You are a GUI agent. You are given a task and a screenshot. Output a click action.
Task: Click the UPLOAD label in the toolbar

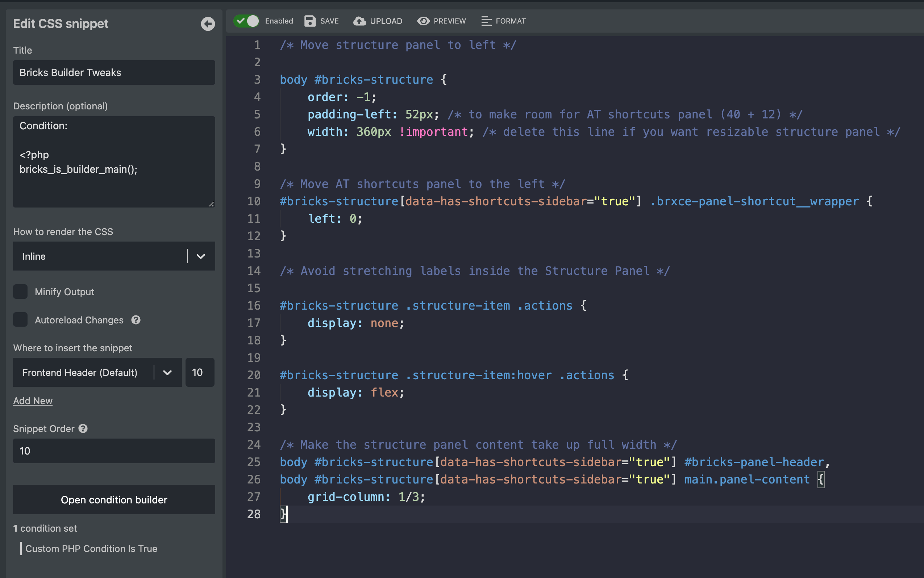point(386,21)
